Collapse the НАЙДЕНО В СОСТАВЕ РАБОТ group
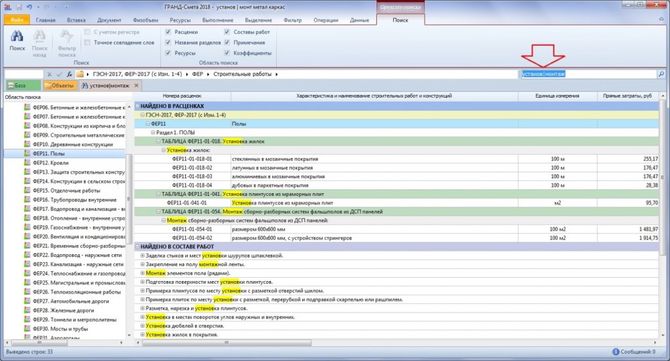This screenshot has width=670, height=361. coord(138,247)
